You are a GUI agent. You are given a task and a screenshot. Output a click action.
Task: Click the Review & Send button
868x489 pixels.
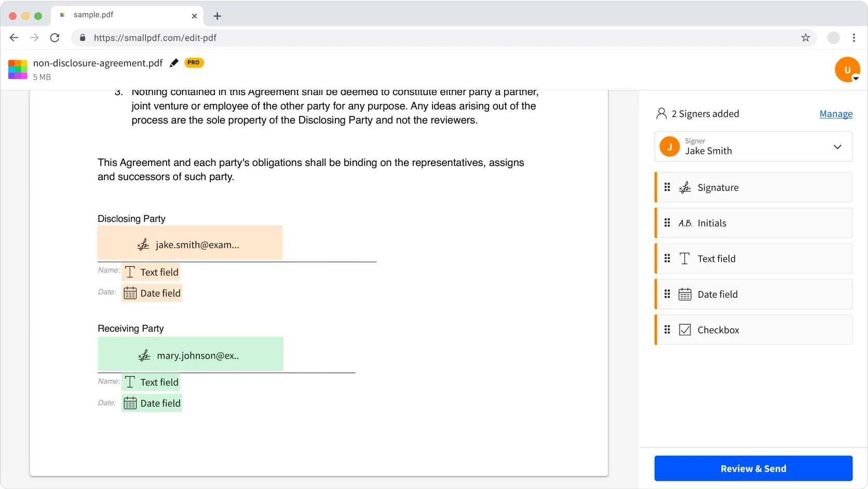pyautogui.click(x=753, y=469)
